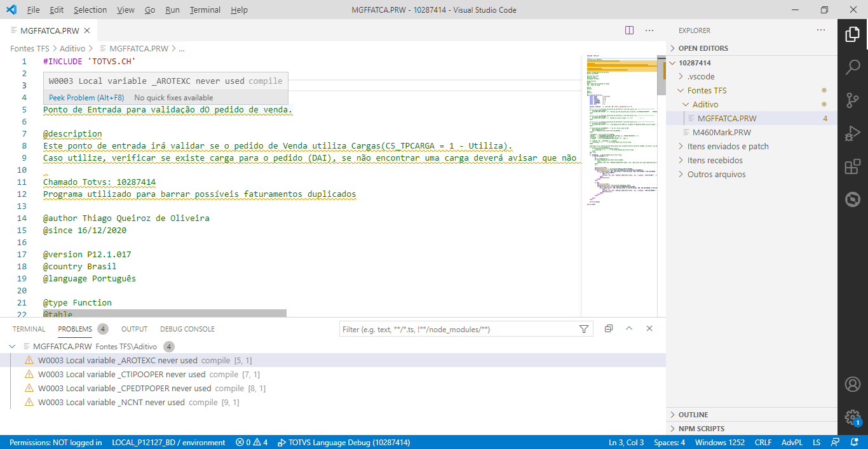Image resolution: width=868 pixels, height=449 pixels.
Task: Open the File menu
Action: (x=34, y=10)
